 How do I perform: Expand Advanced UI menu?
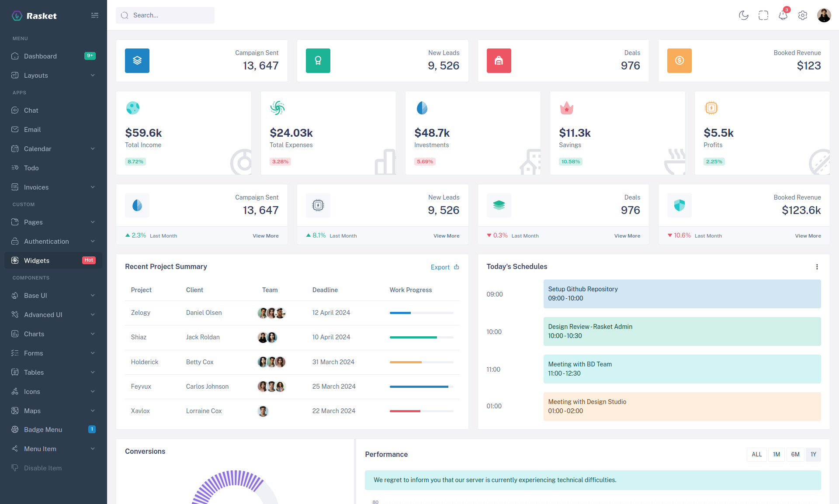[53, 314]
